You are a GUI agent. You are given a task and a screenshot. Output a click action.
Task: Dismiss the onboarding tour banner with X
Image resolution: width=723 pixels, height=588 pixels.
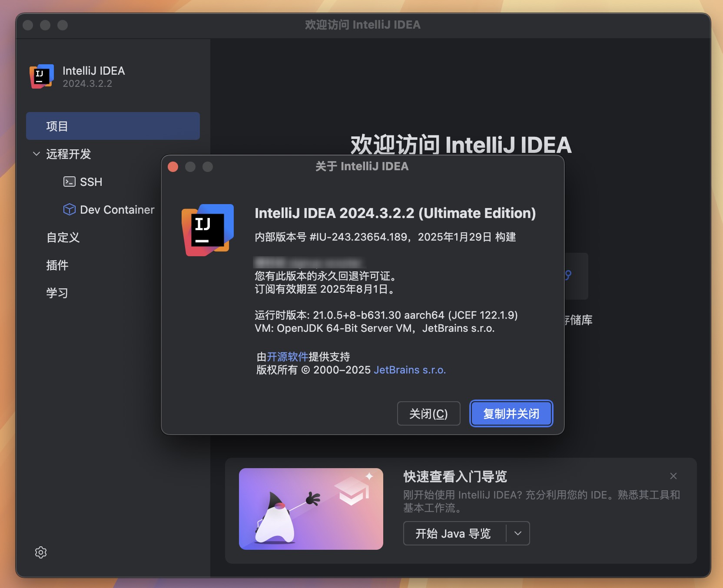pyautogui.click(x=673, y=476)
